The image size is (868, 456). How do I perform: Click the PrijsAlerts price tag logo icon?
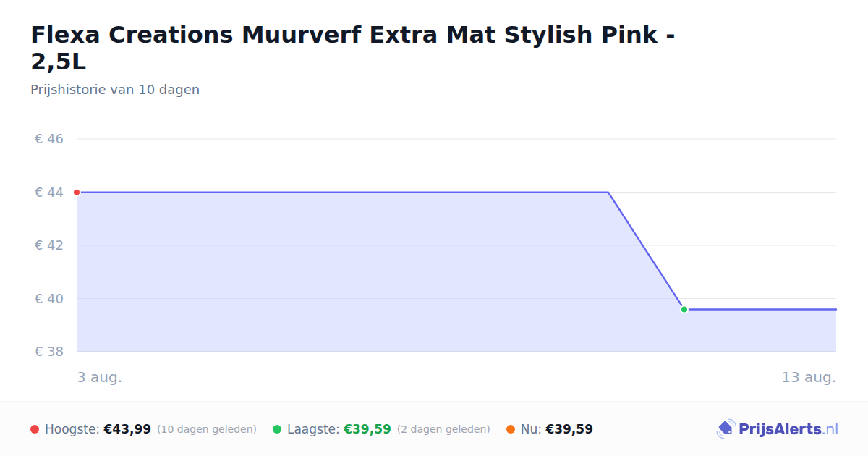726,429
